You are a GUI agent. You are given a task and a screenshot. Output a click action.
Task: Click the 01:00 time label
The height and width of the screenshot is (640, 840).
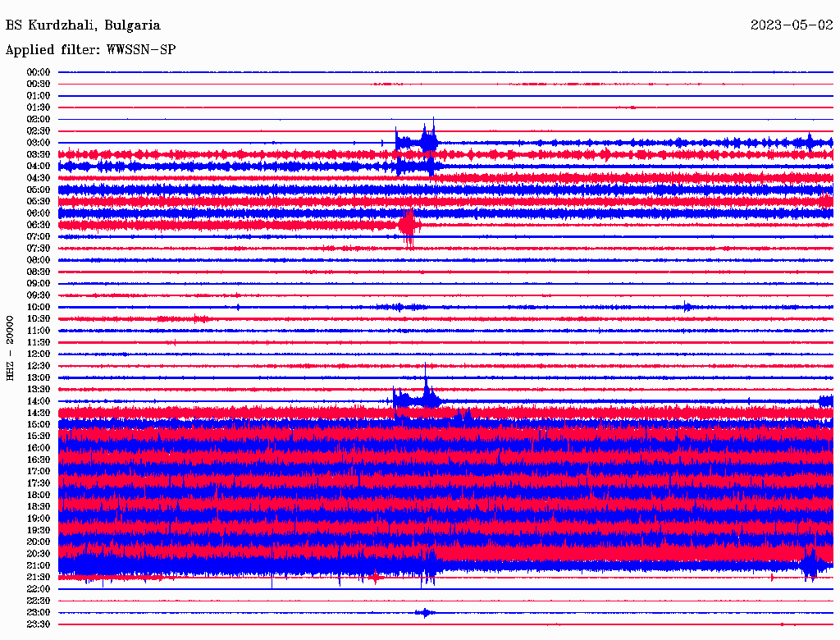point(39,95)
